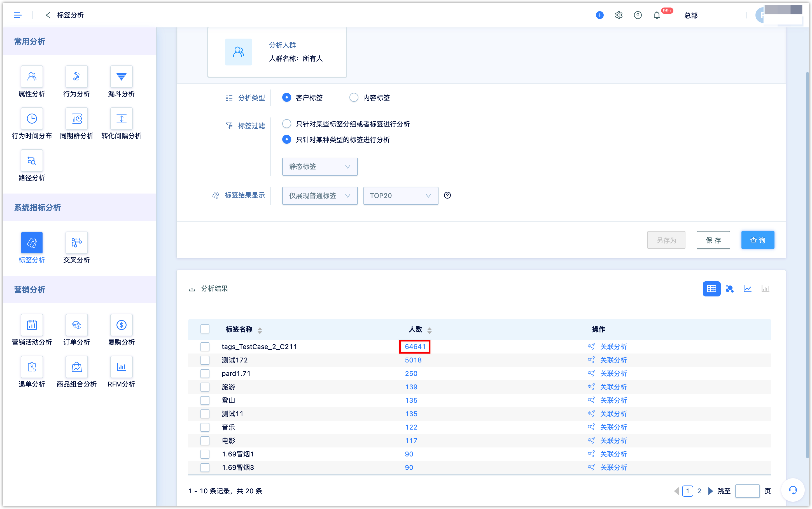
Task: Select 客户标签 radio button
Action: click(285, 97)
